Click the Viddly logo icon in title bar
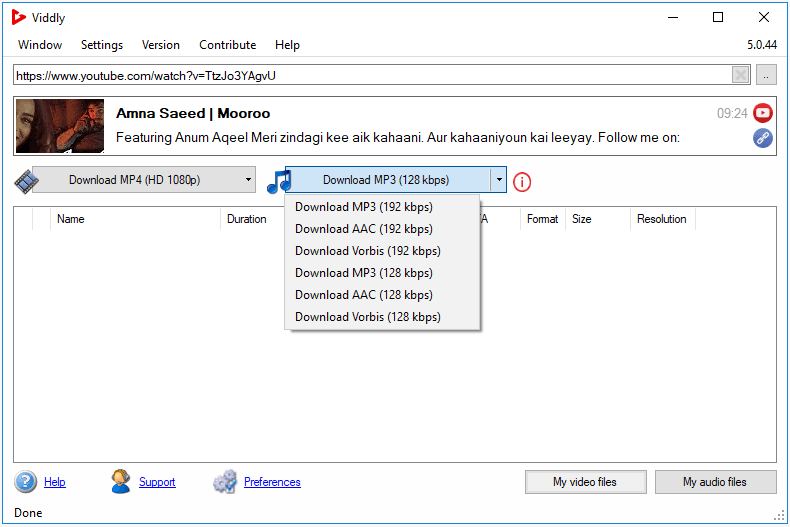This screenshot has width=790, height=527. coord(18,17)
